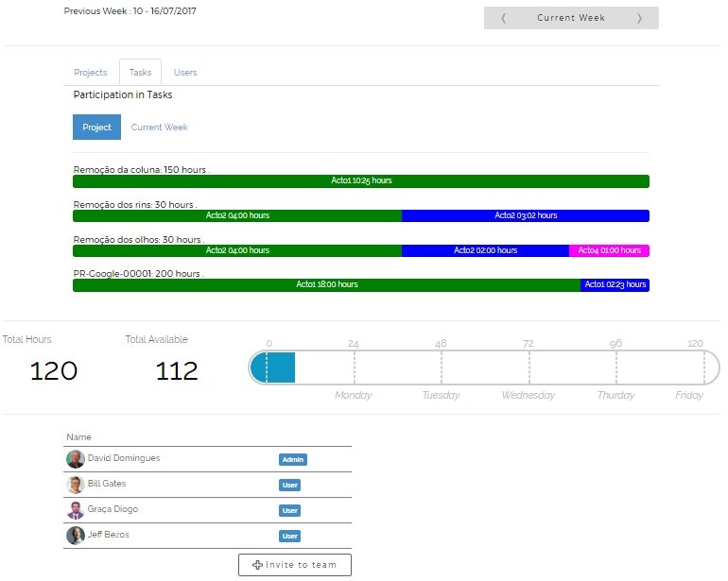Click the blue Acto2 02:00 hours bar
Image resolution: width=728 pixels, height=581 pixels.
point(485,250)
